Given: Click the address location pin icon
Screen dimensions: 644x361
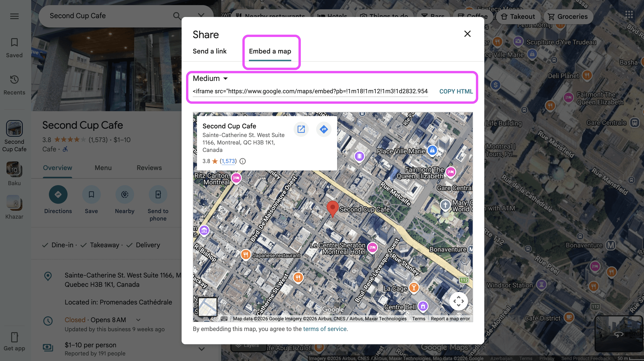Looking at the screenshot, I should (48, 276).
